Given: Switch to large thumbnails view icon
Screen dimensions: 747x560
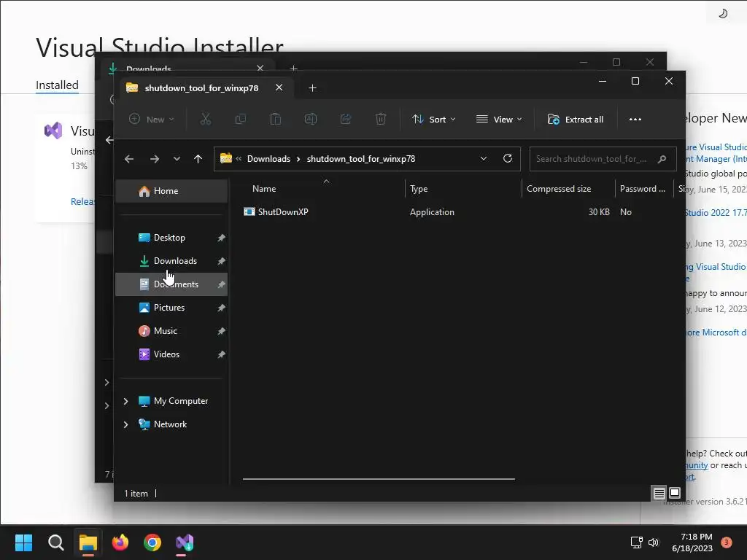Looking at the screenshot, I should (x=675, y=493).
